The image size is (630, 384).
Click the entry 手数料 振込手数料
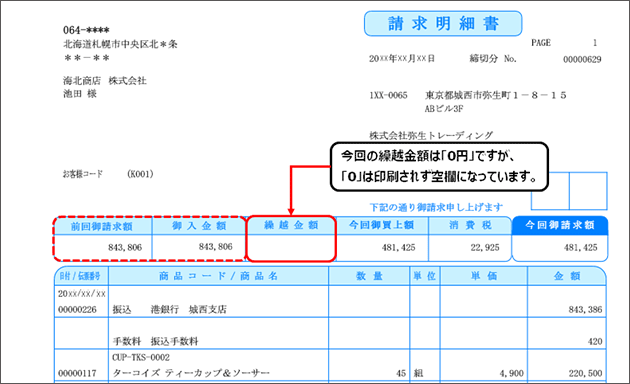(x=155, y=342)
